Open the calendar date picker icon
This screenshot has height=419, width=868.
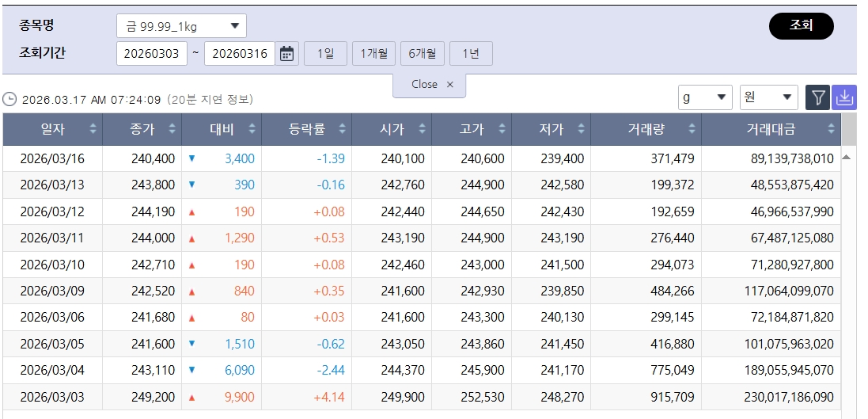pos(286,54)
